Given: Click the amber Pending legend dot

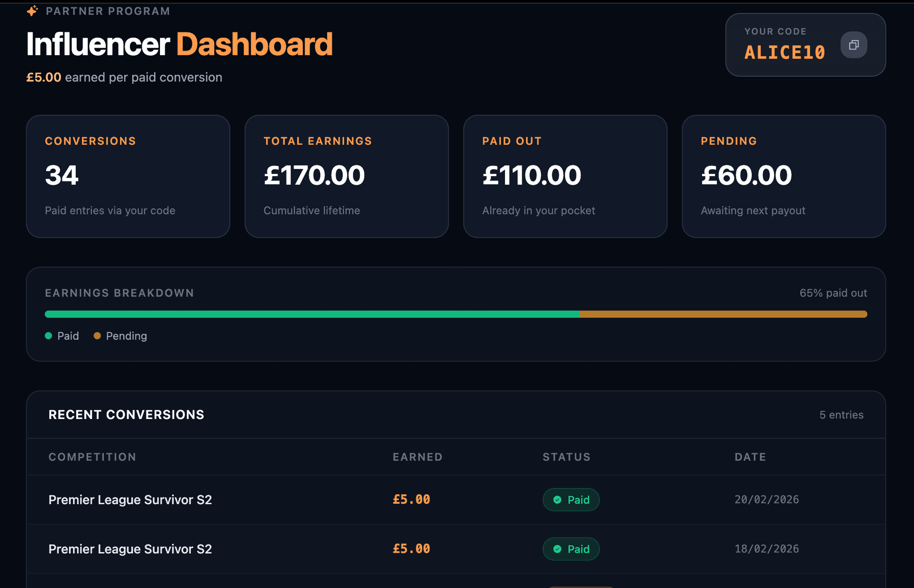Looking at the screenshot, I should [x=97, y=336].
